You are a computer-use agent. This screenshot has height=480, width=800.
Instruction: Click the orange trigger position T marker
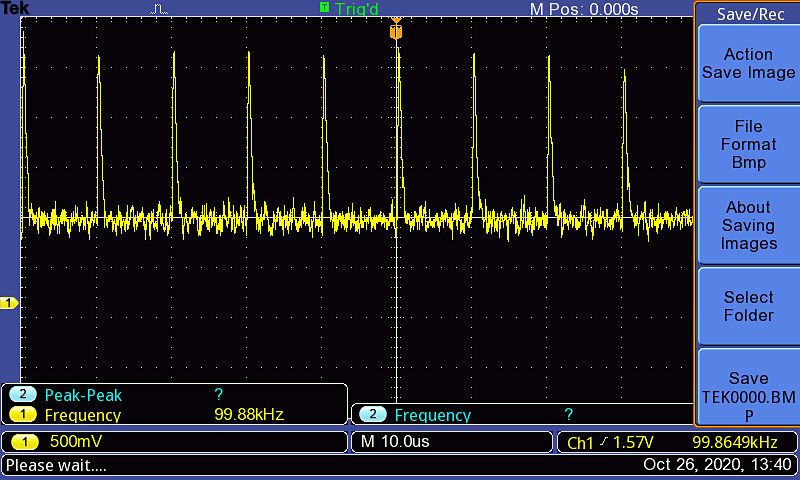396,33
